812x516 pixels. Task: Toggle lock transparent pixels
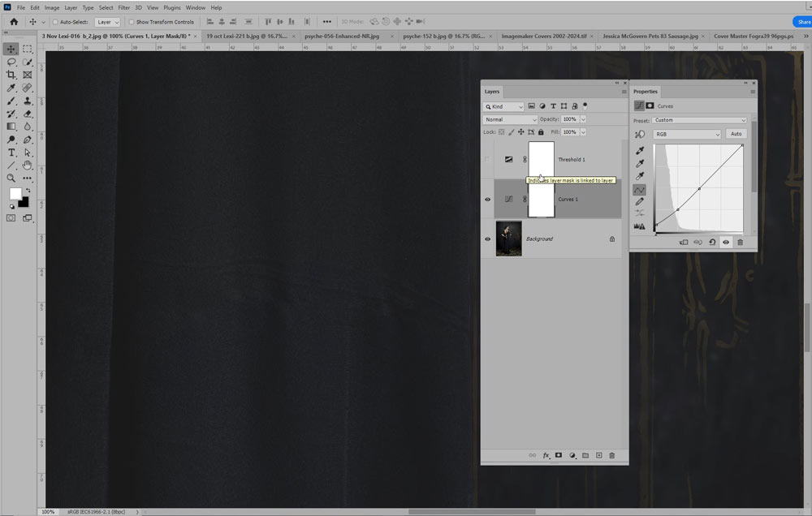(501, 132)
